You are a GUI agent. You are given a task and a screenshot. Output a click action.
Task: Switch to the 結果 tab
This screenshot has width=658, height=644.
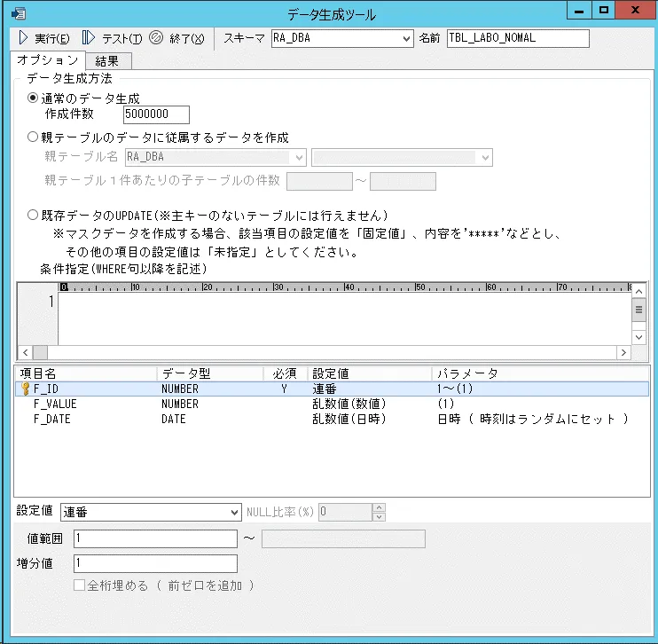click(109, 61)
